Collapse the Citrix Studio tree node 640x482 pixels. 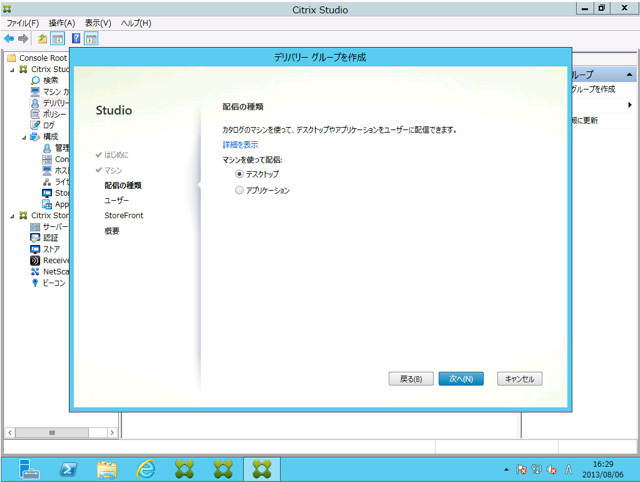(x=12, y=70)
